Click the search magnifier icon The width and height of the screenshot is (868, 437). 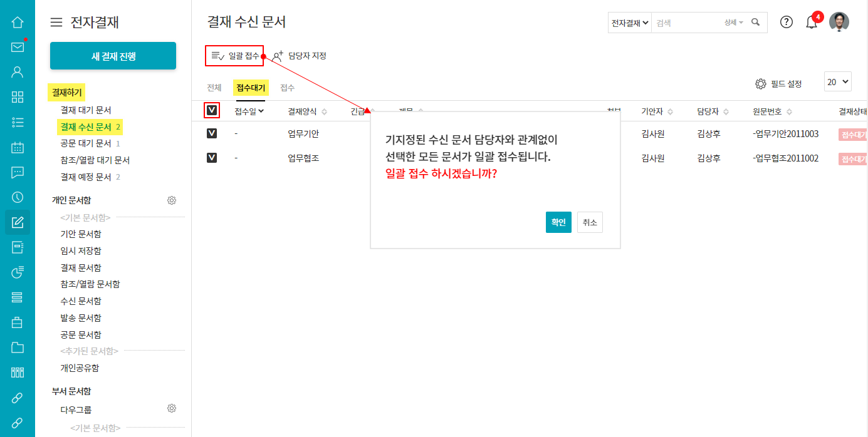click(x=756, y=23)
